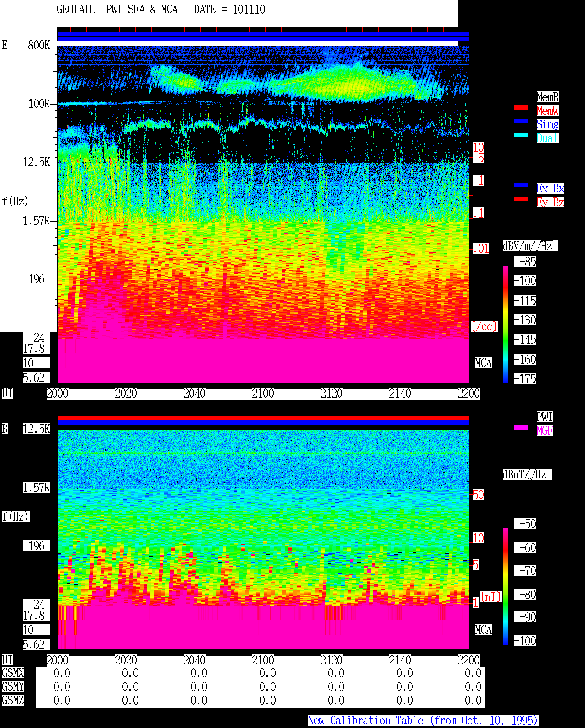The height and width of the screenshot is (728, 585).
Task: Click the magenta MGF legend swatch
Action: coord(521,427)
